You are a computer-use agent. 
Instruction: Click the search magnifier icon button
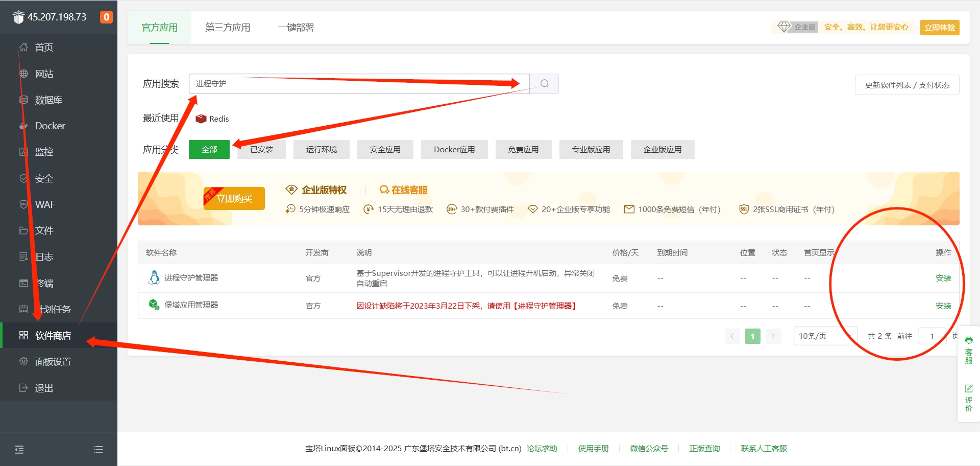(x=545, y=84)
